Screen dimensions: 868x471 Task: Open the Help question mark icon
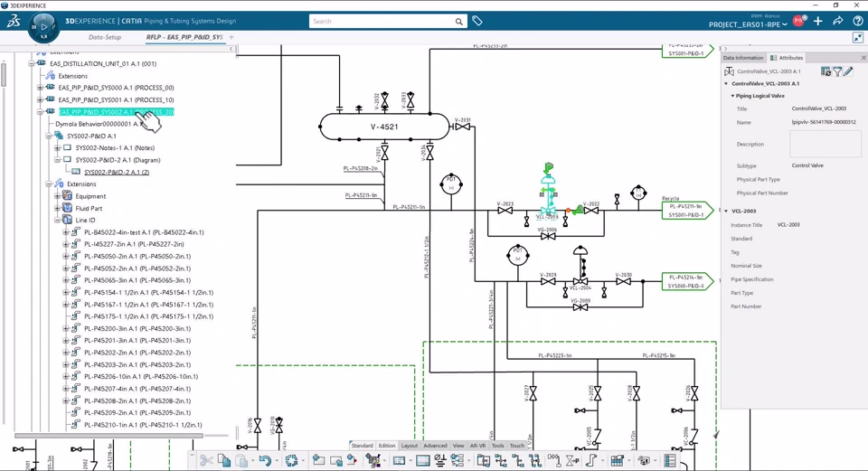point(857,21)
